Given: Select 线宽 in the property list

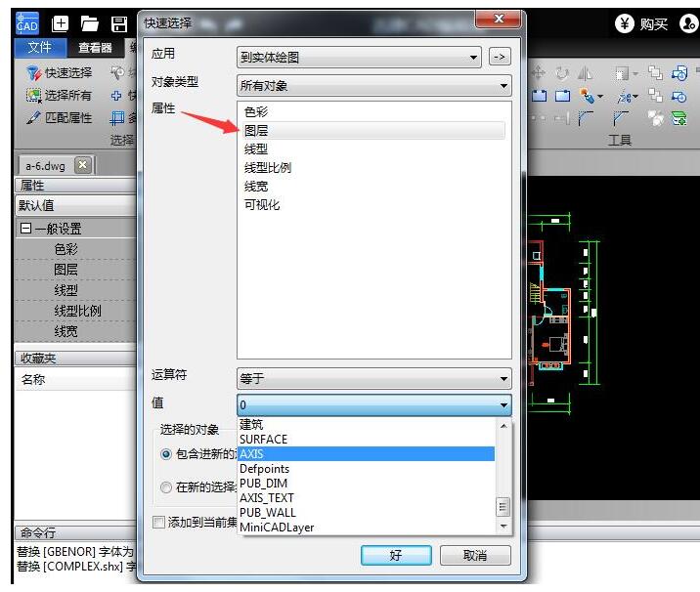Looking at the screenshot, I should (374, 186).
